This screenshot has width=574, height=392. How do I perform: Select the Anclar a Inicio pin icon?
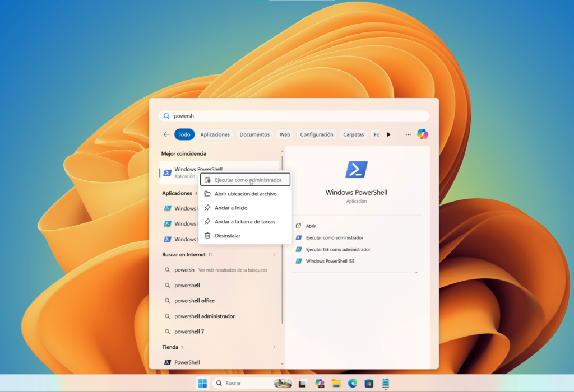(x=208, y=207)
